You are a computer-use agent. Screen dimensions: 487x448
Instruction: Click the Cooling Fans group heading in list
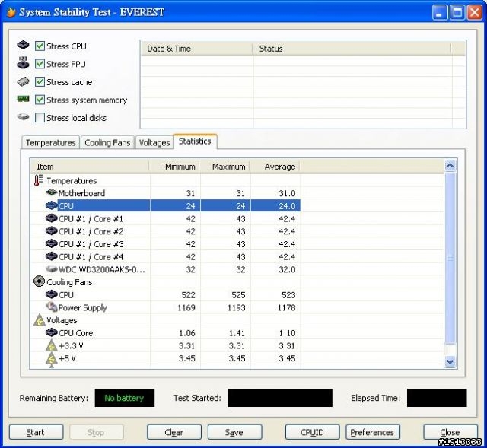click(69, 282)
